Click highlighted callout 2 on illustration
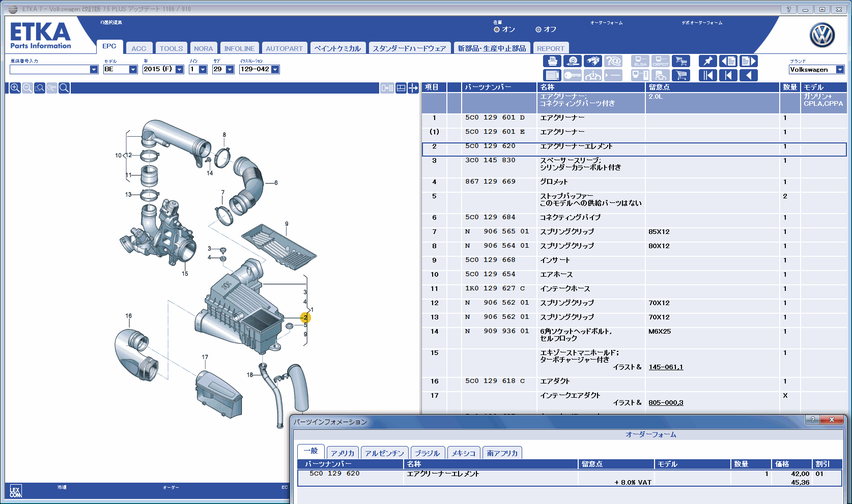852x504 pixels. pos(305,317)
